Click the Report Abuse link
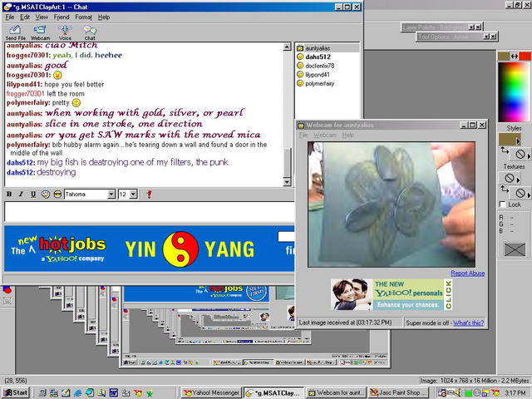The image size is (532, 399). click(467, 273)
